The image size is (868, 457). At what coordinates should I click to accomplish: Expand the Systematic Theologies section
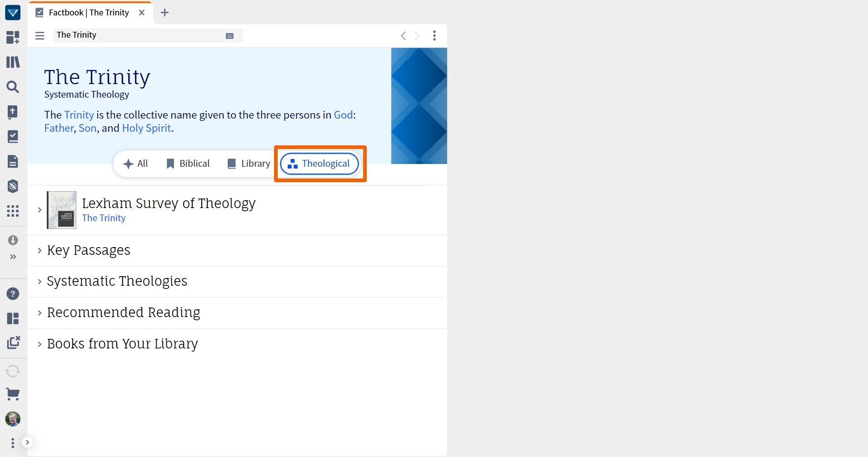40,282
